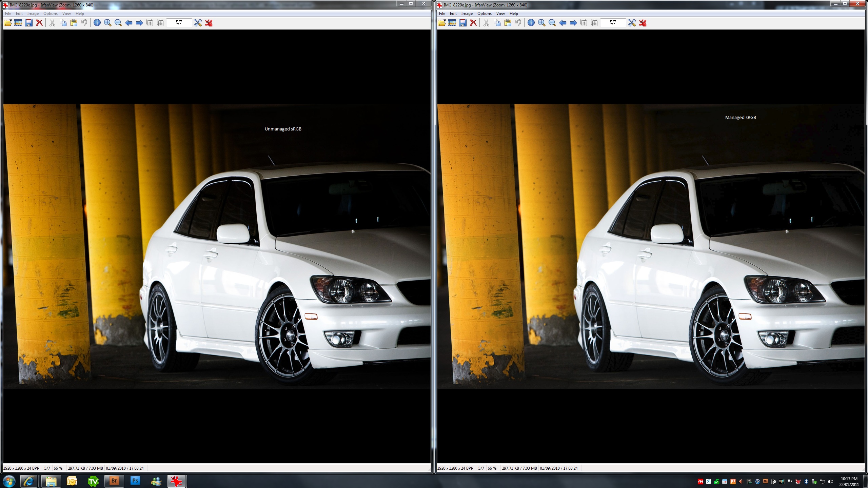868x488 pixels.
Task: Click 5/7 index field in left window
Action: coord(179,23)
